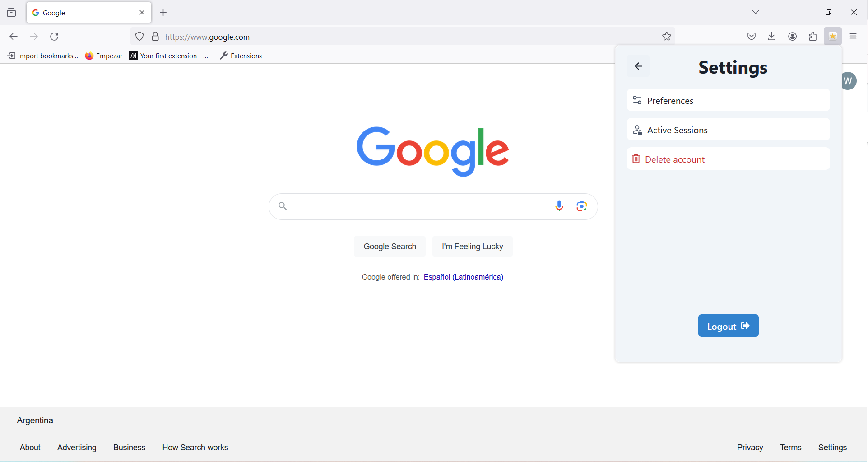Go back to the previous page
The height and width of the screenshot is (462, 868).
tap(14, 37)
